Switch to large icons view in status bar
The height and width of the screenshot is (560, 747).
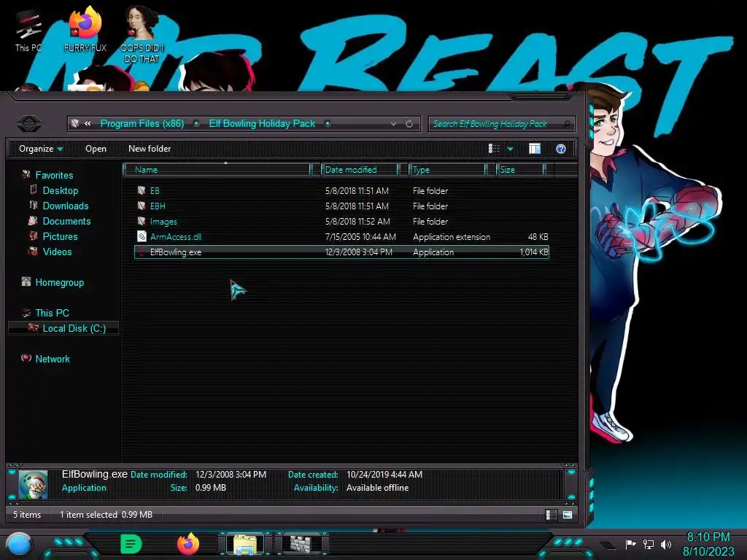[x=568, y=515]
